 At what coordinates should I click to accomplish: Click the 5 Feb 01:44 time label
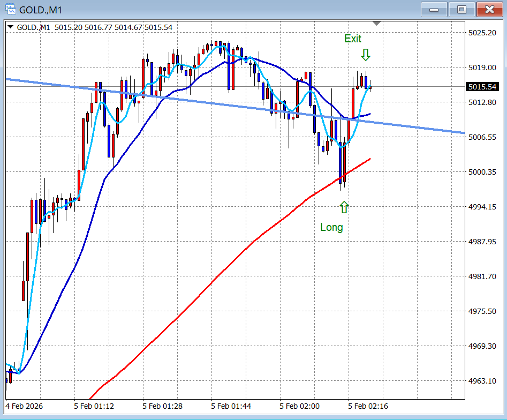pos(231,406)
